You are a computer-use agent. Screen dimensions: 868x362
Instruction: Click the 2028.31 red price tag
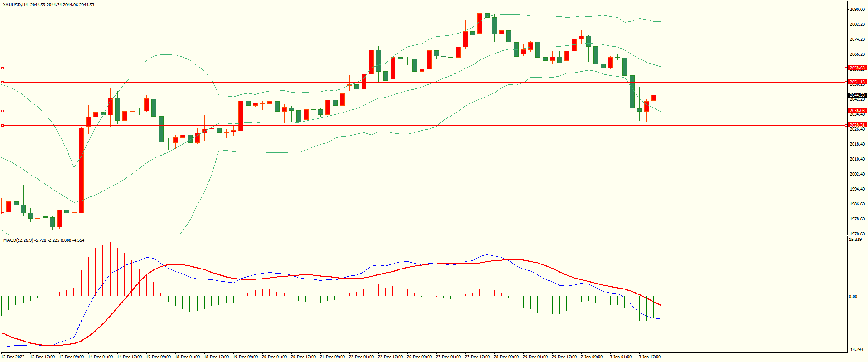point(857,125)
